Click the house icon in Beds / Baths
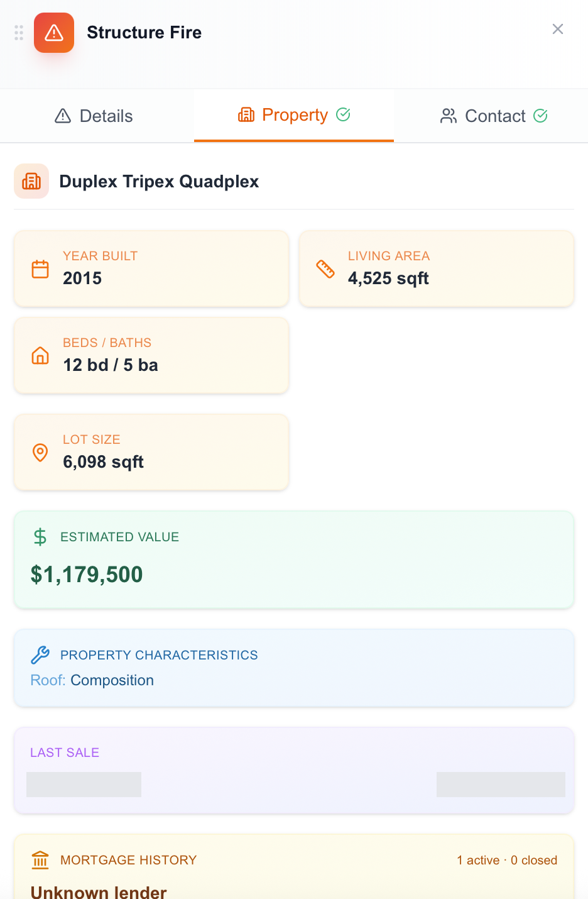588x899 pixels. tap(40, 356)
